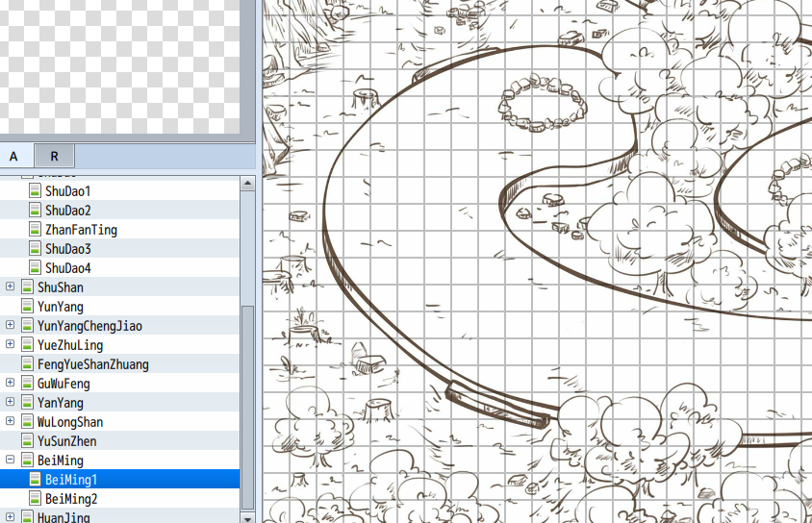Click the map tree scroll-down arrow
This screenshot has width=812, height=523.
(247, 518)
